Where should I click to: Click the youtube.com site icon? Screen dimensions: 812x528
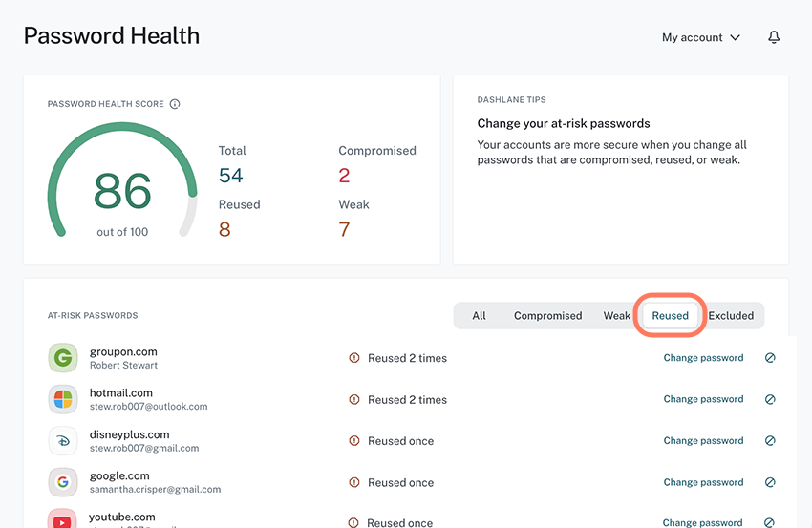coord(63,520)
